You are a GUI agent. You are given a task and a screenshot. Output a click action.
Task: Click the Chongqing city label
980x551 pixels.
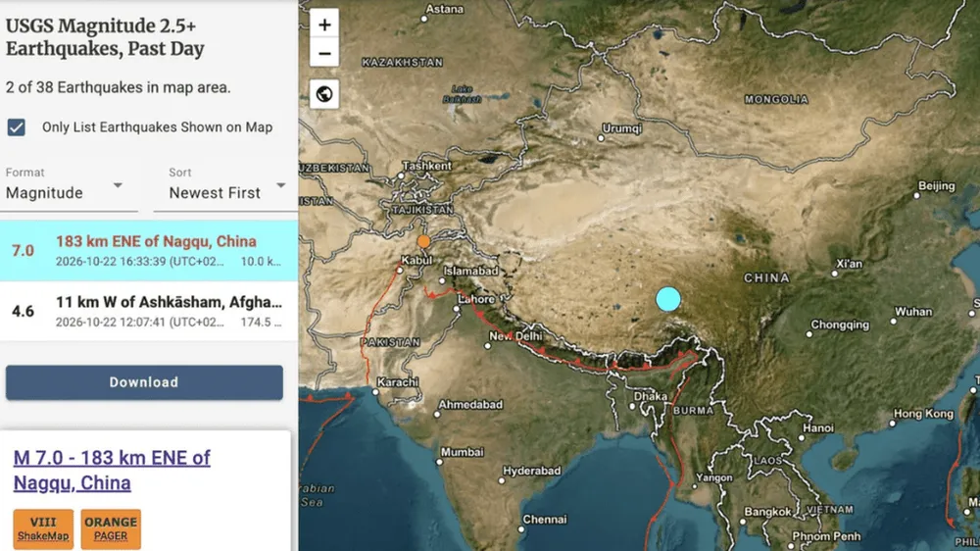[x=840, y=325]
